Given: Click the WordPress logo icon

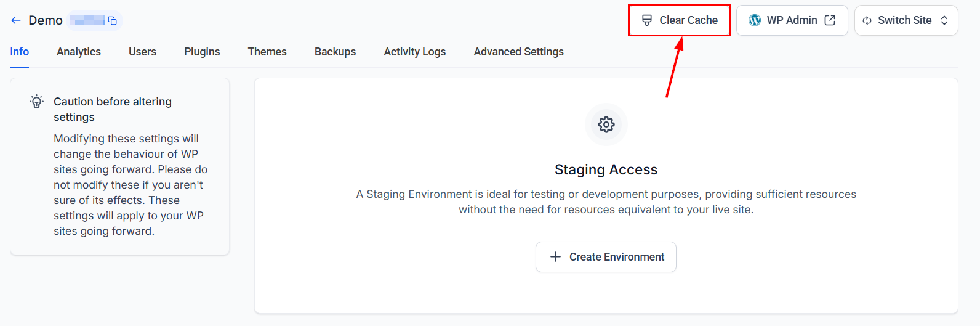Looking at the screenshot, I should (x=755, y=20).
